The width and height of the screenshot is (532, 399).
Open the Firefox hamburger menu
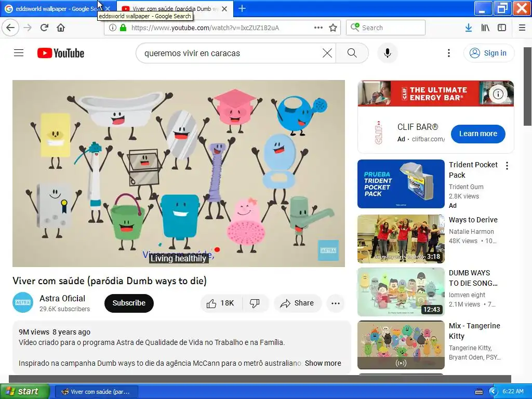click(x=522, y=28)
